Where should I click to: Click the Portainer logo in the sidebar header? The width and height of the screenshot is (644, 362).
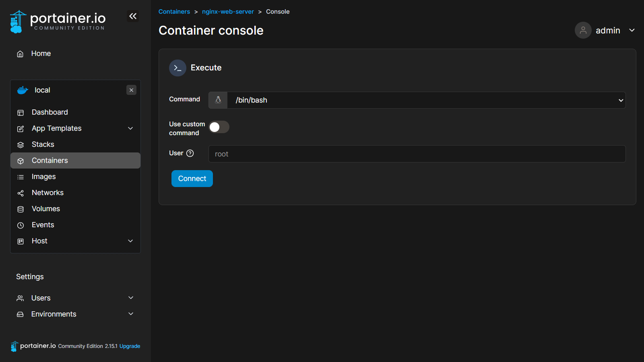tap(58, 22)
